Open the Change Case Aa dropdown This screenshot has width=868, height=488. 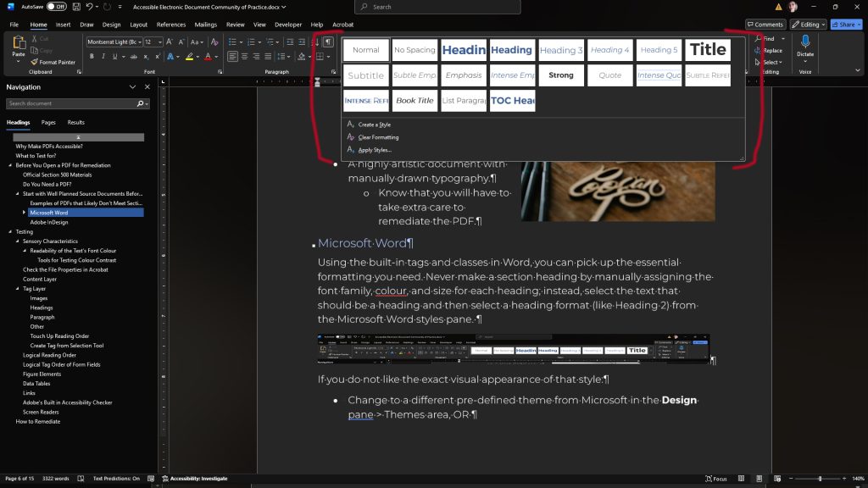click(x=196, y=42)
